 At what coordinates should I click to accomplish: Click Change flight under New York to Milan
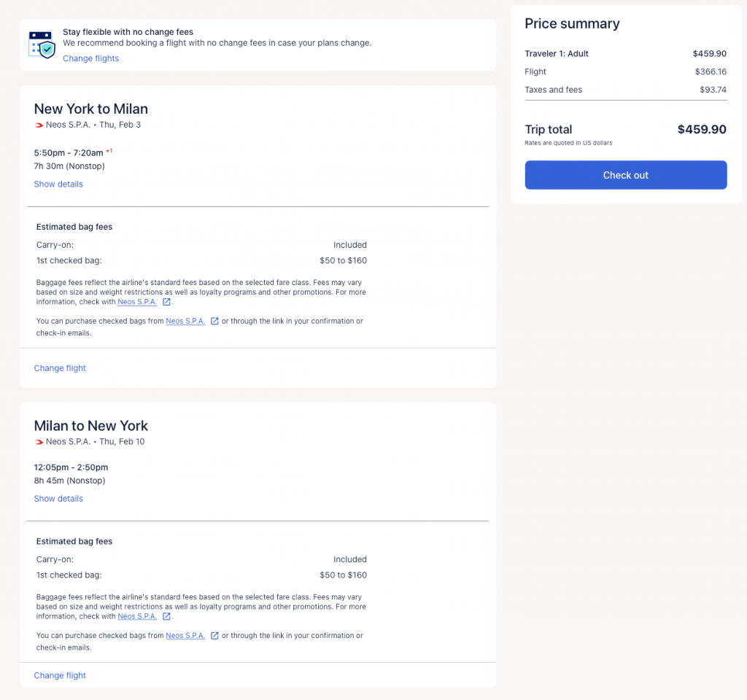pyautogui.click(x=60, y=368)
